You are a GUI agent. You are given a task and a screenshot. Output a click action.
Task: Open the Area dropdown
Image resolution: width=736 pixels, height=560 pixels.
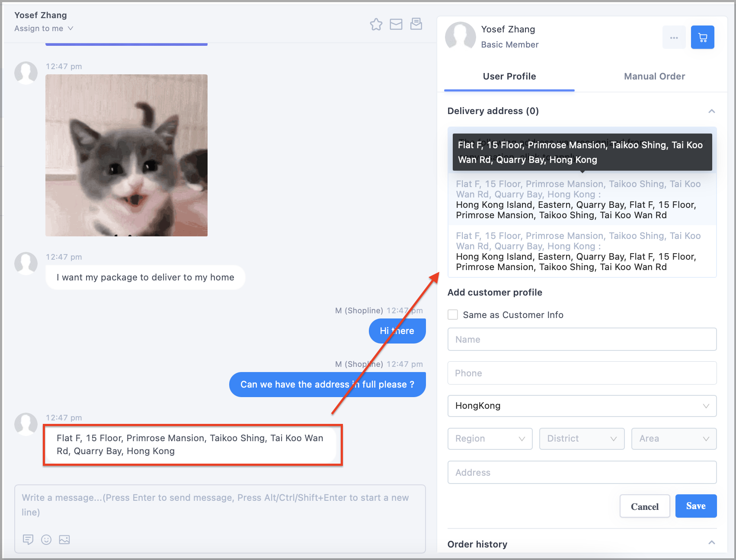674,439
